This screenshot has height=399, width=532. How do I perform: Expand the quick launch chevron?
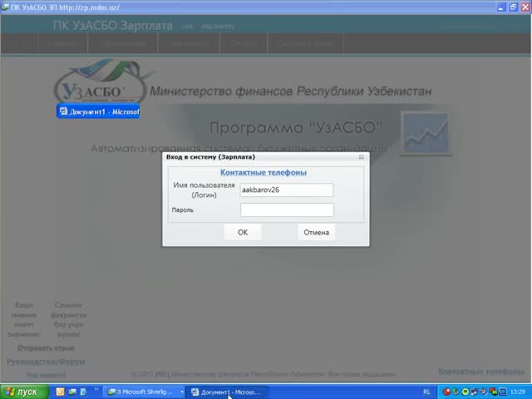point(96,389)
